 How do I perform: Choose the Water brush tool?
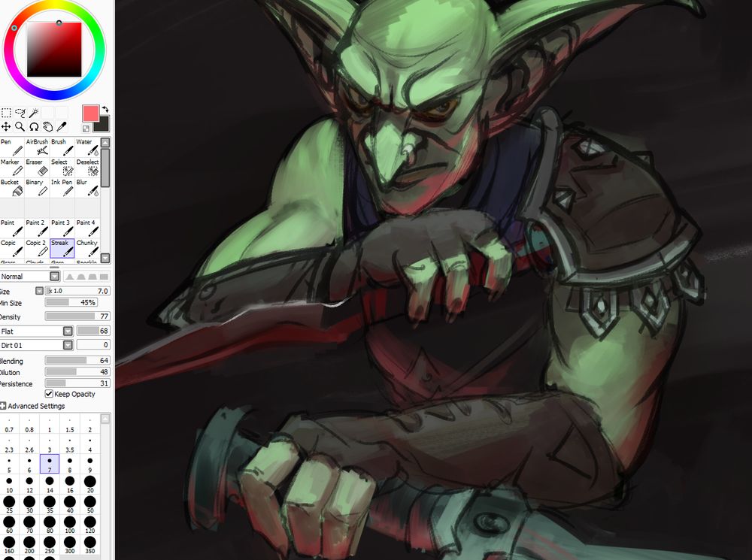[88, 147]
